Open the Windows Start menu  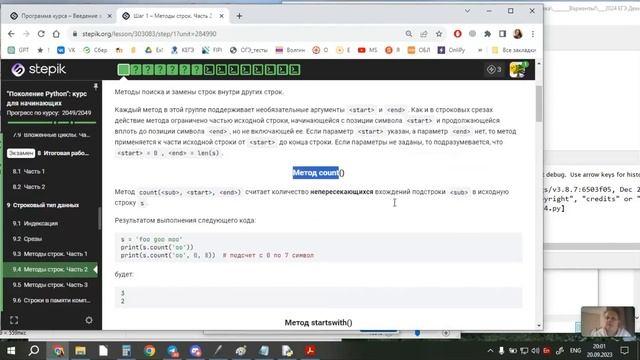(11, 351)
